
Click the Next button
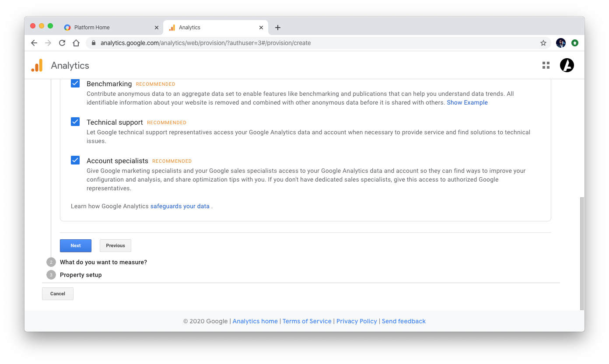[76, 246]
